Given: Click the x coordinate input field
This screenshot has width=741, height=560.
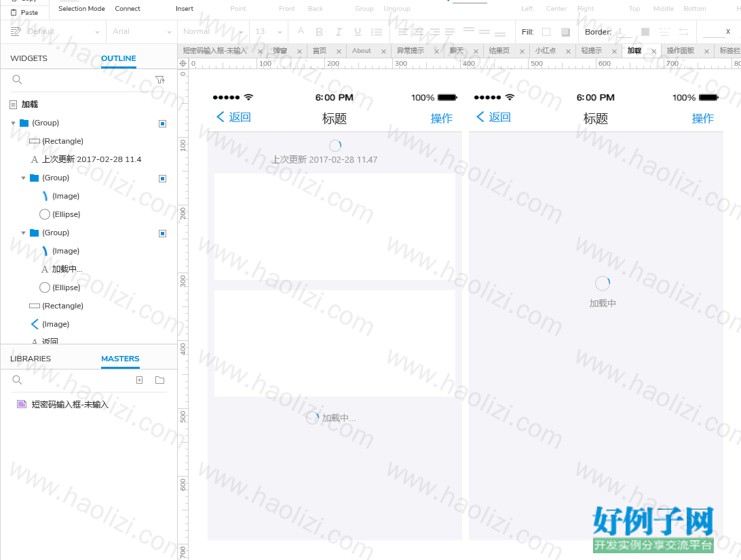Looking at the screenshot, I should click(713, 32).
